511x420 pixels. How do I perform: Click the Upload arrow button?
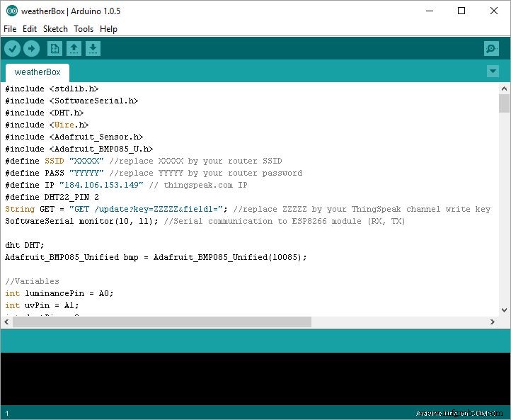pyautogui.click(x=31, y=48)
